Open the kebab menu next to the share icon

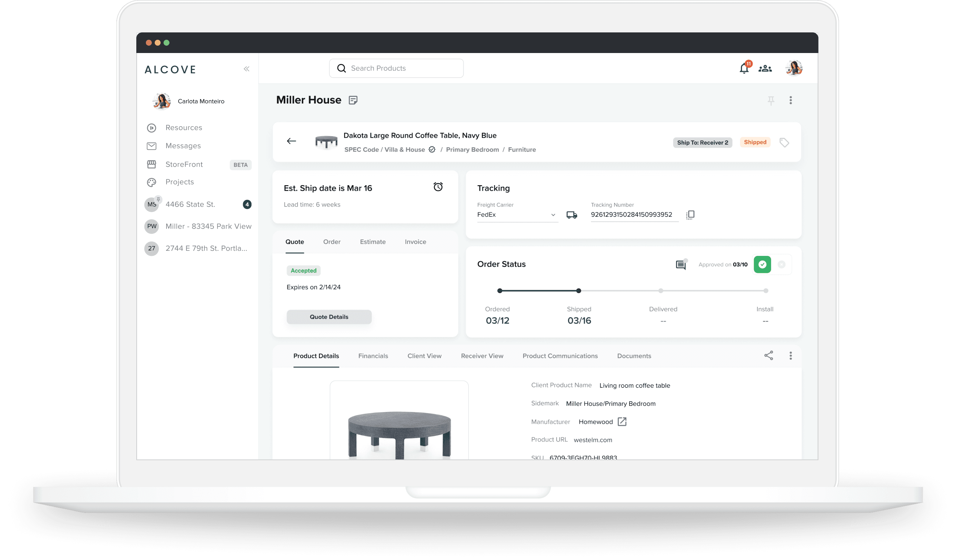pyautogui.click(x=791, y=356)
